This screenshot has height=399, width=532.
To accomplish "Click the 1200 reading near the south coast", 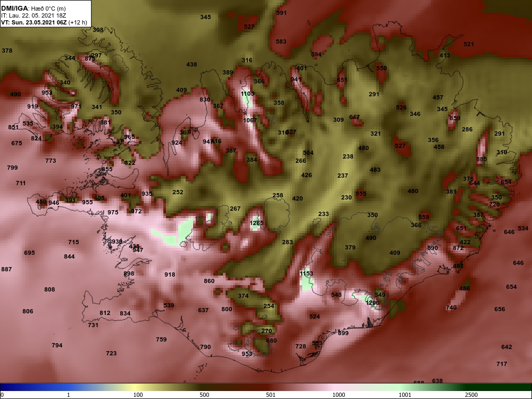I will 372,303.
